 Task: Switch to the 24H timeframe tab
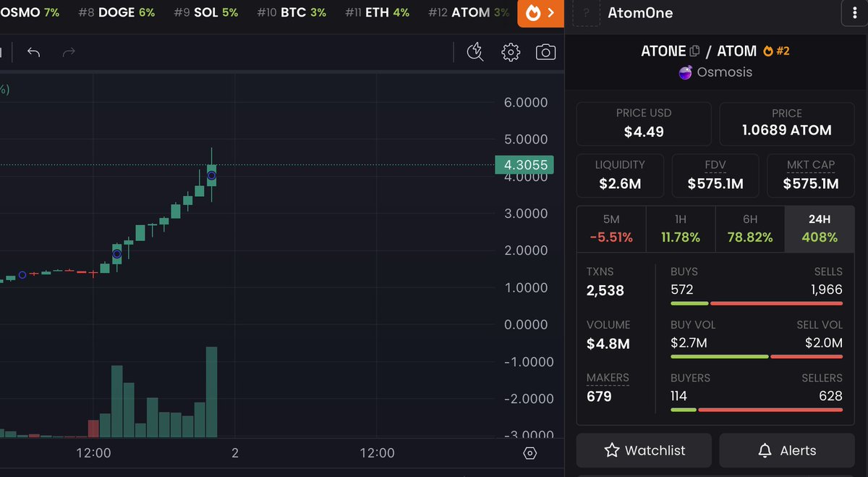(820, 229)
